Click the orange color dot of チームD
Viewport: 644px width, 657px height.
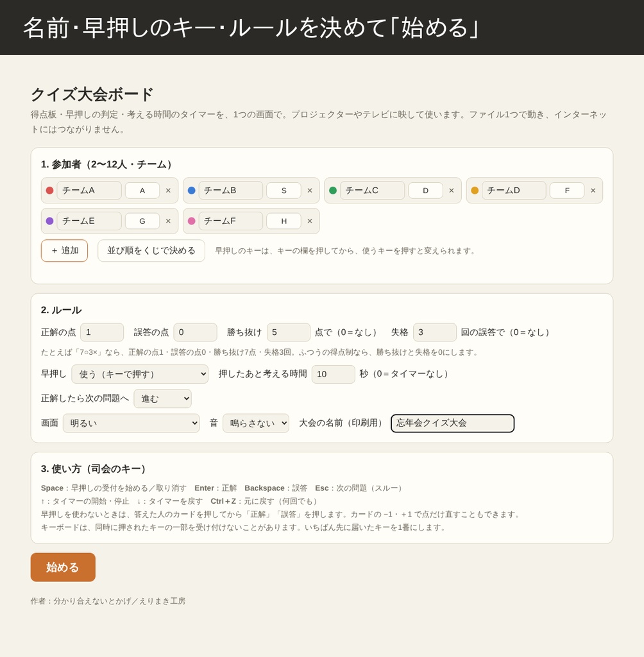pyautogui.click(x=475, y=191)
